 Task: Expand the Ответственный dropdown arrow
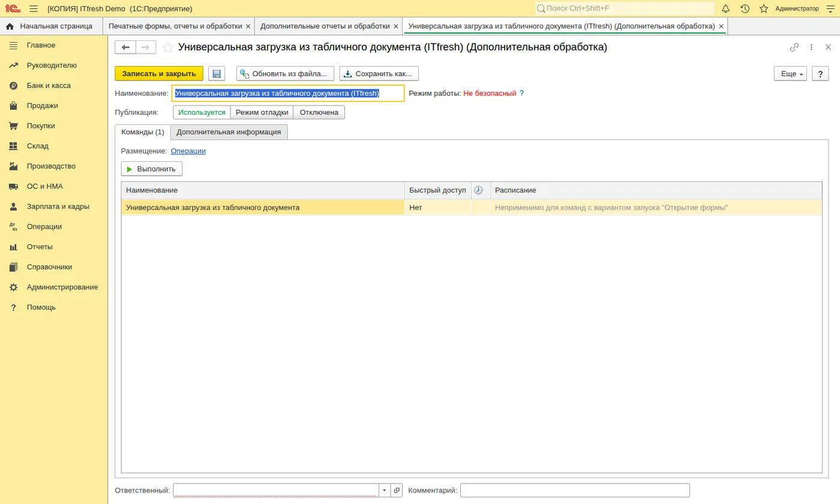point(385,491)
